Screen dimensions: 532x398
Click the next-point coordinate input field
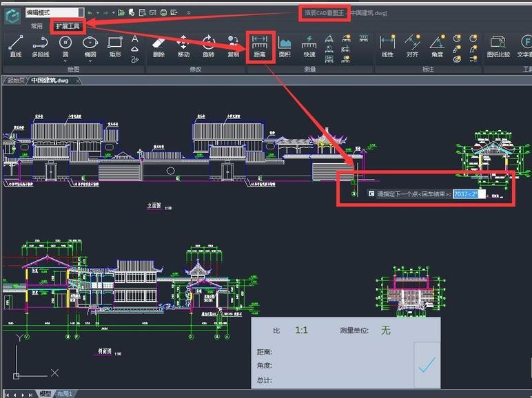click(x=465, y=194)
